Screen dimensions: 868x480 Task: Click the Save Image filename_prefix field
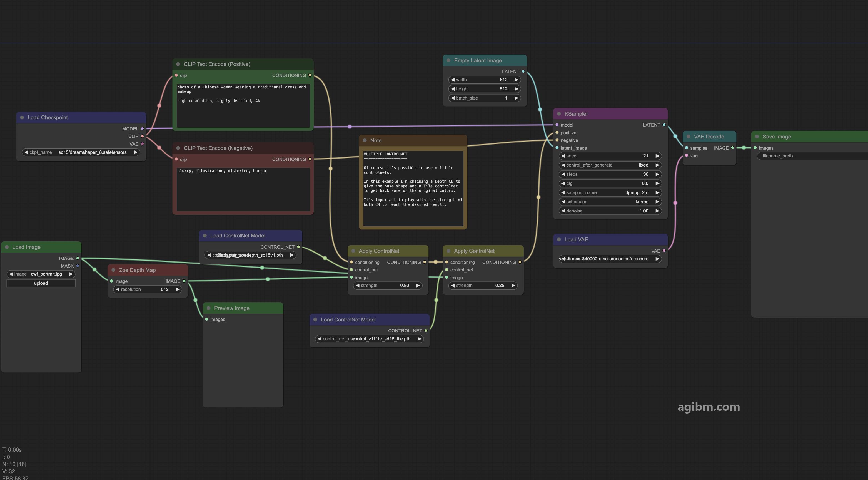point(812,156)
